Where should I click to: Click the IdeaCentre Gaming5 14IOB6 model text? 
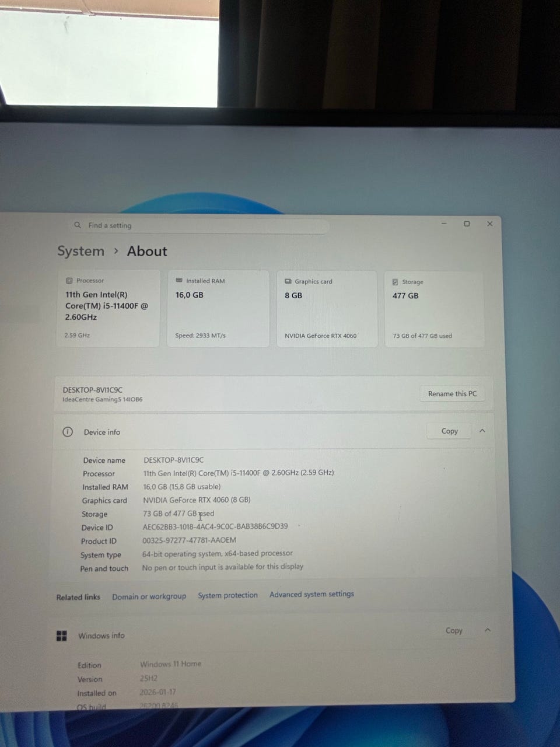[x=103, y=400]
